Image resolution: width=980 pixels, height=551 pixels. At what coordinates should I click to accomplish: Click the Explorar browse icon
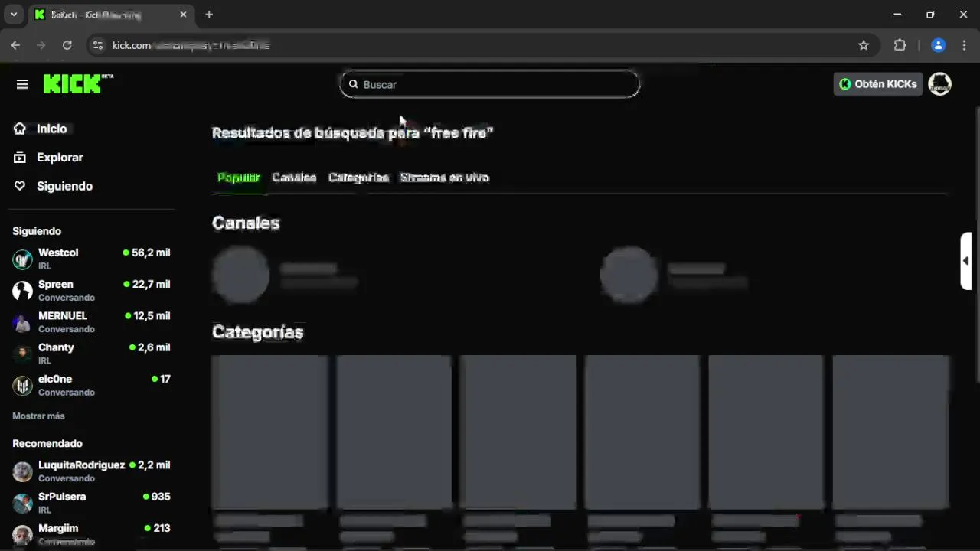pos(20,157)
